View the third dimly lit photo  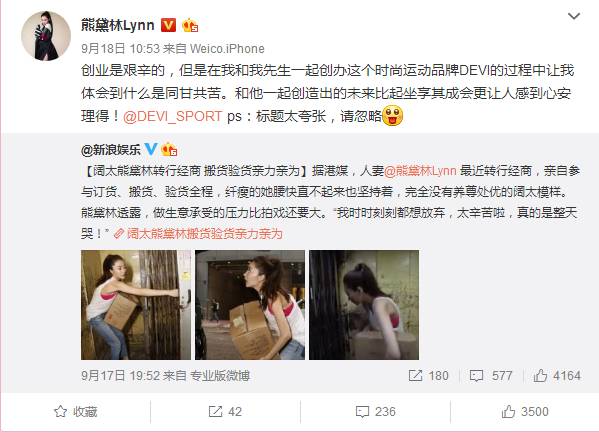click(x=364, y=305)
